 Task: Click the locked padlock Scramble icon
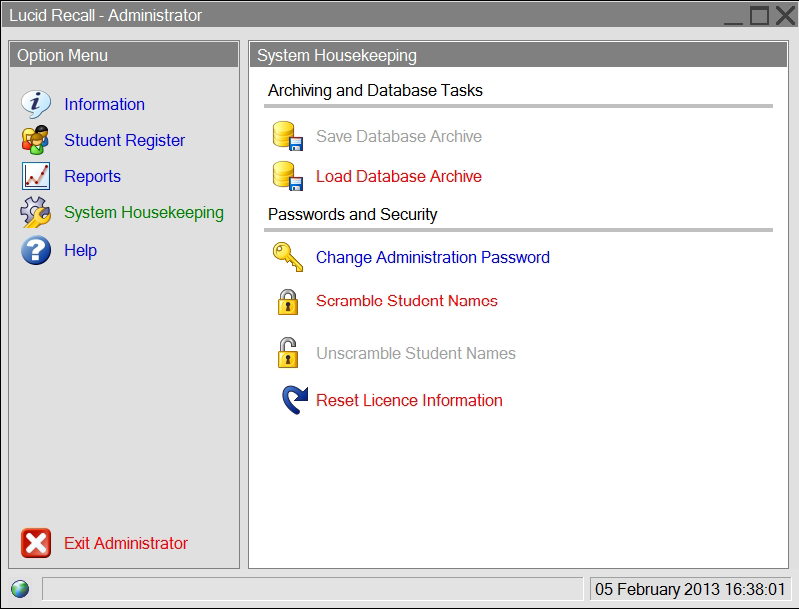(288, 302)
